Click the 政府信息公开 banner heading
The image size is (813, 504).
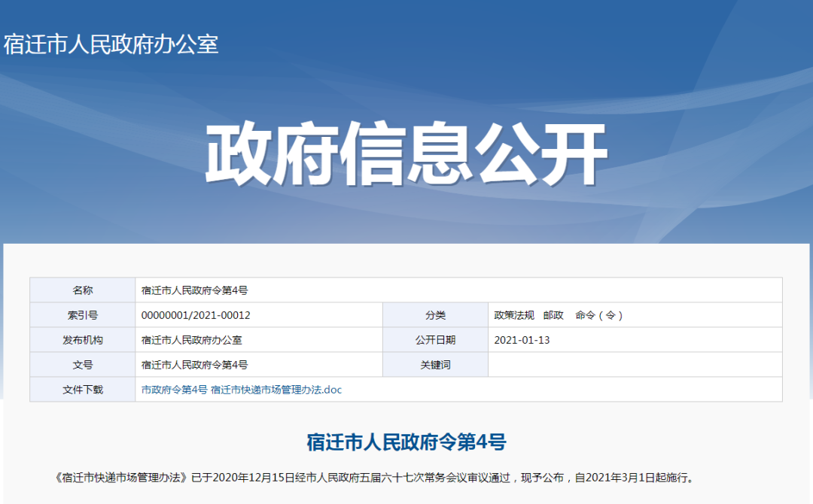coord(406,154)
